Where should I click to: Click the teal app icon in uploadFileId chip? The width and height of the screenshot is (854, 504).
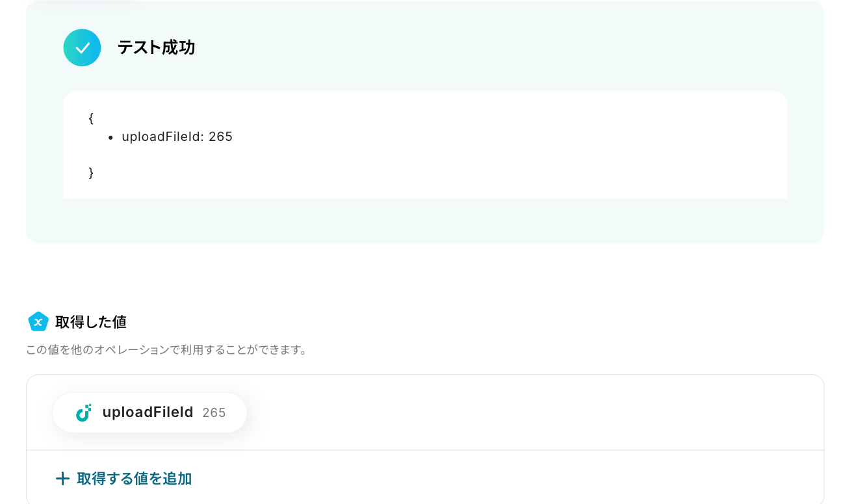(x=83, y=412)
